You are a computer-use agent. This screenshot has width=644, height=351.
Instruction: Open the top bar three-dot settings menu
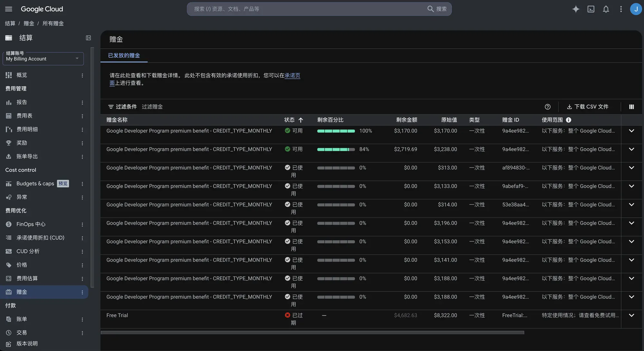coord(621,9)
